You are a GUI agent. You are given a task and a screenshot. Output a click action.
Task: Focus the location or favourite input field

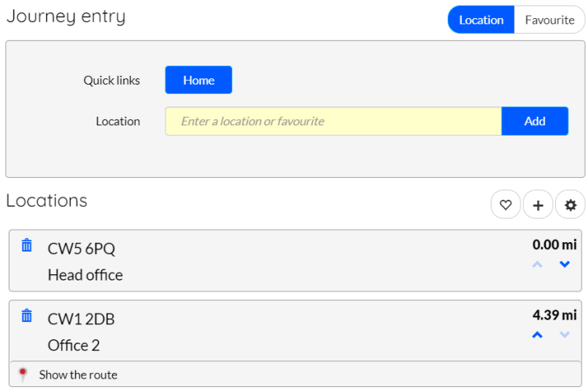pyautogui.click(x=333, y=121)
